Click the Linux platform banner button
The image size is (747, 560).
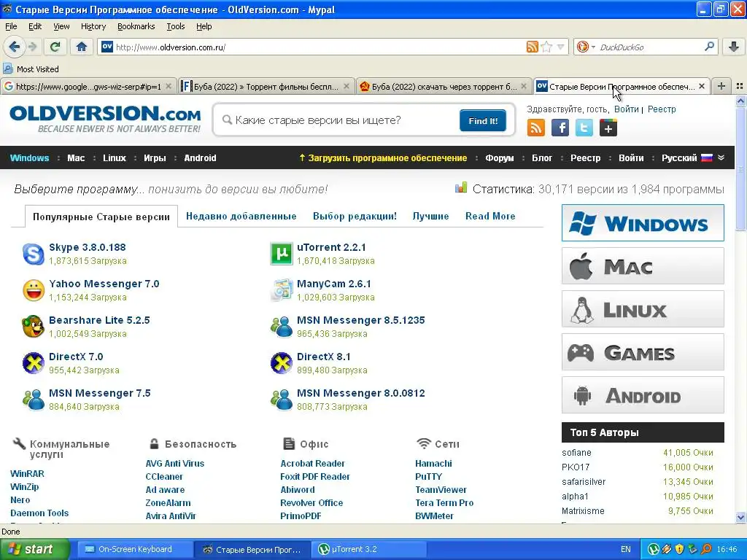click(x=643, y=308)
